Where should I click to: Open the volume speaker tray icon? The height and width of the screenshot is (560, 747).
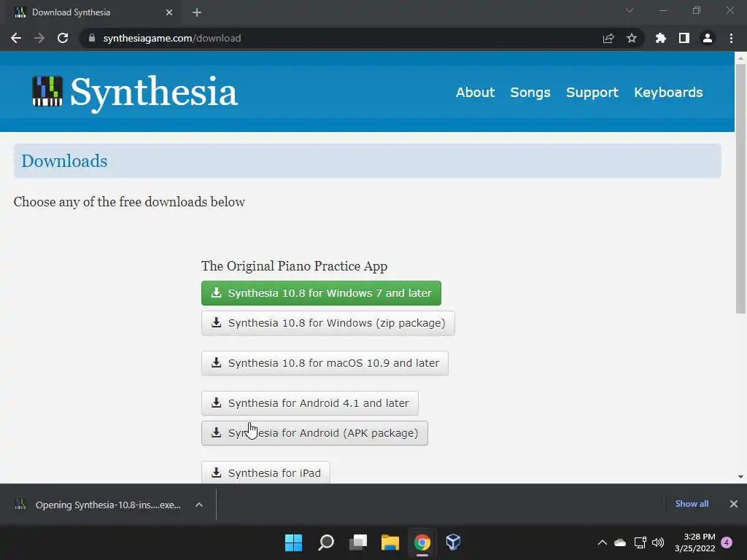pos(658,542)
